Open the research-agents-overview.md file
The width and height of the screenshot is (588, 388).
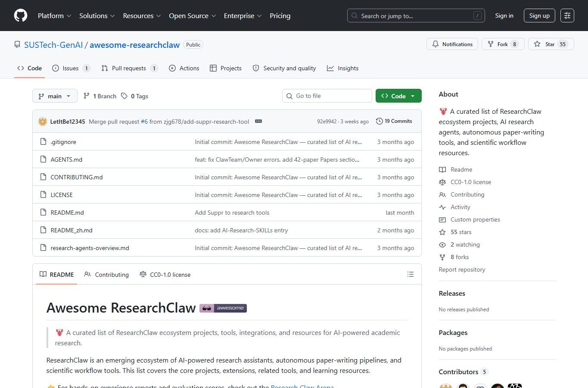(x=90, y=247)
